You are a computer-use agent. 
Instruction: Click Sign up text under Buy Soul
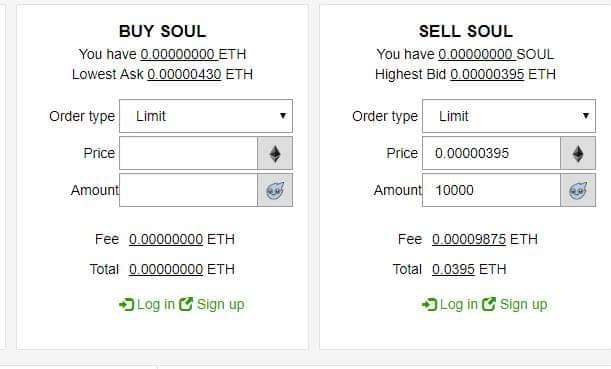(221, 304)
